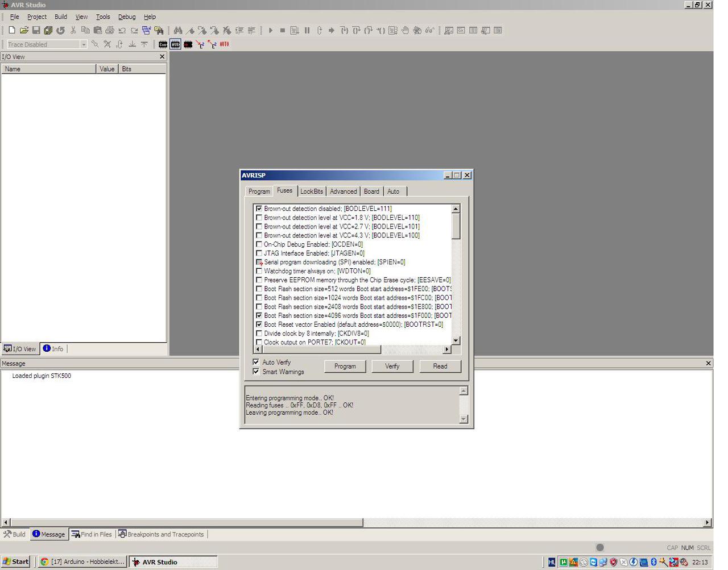The width and height of the screenshot is (728, 570).
Task: Open the File menu
Action: 14,17
